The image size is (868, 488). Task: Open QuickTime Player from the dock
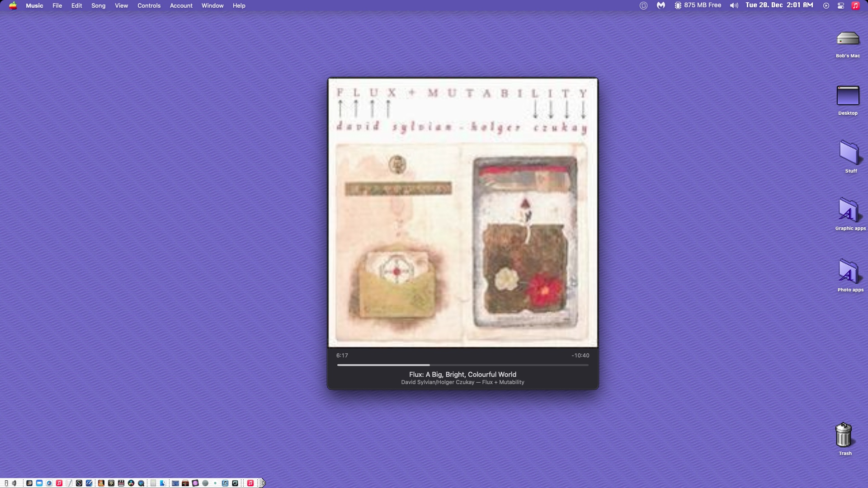click(x=141, y=483)
